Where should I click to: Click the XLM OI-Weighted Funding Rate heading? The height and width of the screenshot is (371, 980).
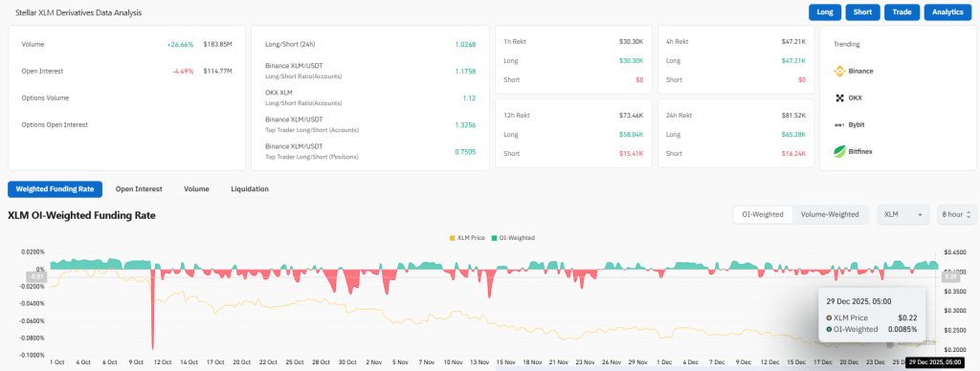81,215
